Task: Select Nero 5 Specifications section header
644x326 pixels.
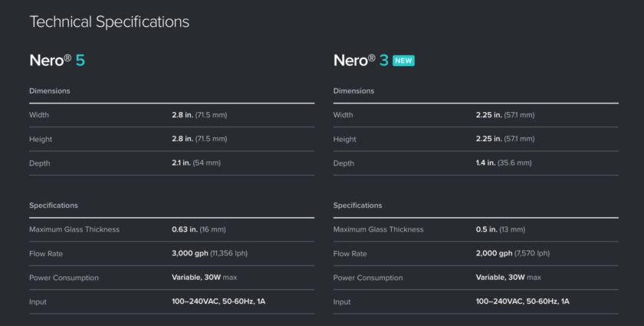Action: pos(54,206)
